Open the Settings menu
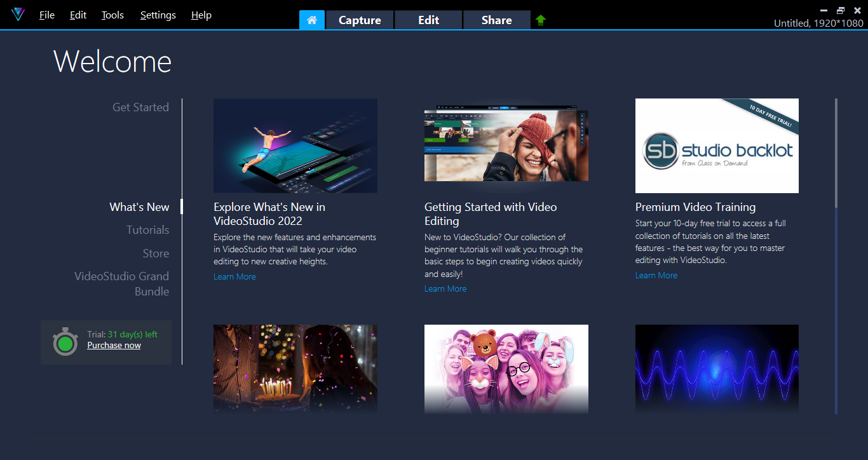 pyautogui.click(x=158, y=15)
